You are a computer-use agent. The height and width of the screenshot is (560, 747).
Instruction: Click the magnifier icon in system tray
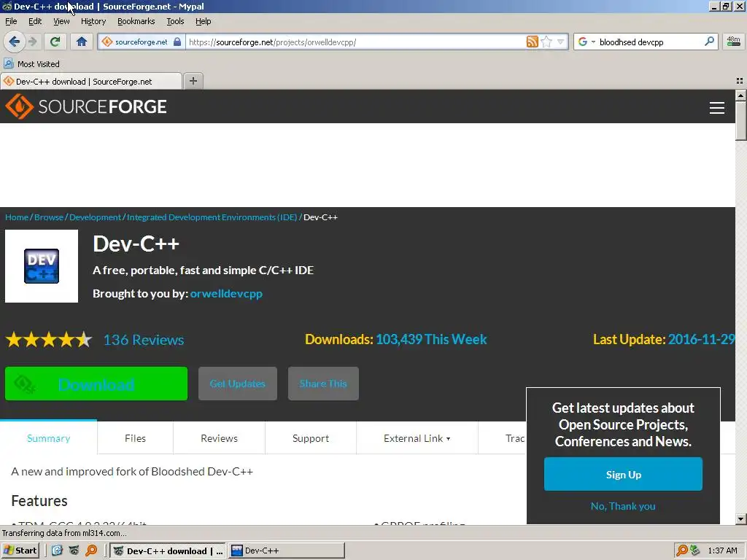pos(682,551)
